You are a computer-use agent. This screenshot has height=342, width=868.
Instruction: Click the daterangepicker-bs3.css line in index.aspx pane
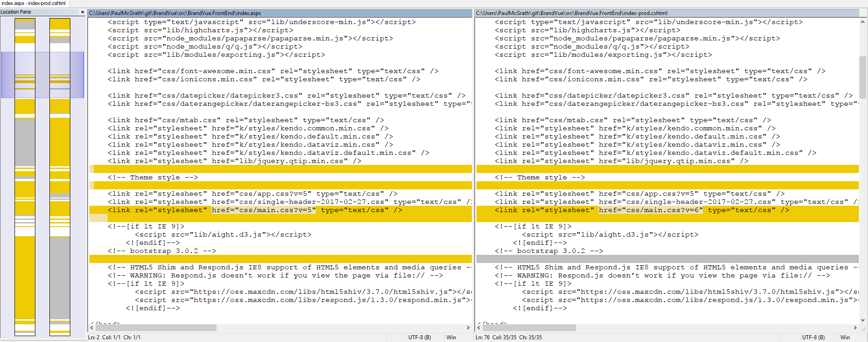pos(289,104)
